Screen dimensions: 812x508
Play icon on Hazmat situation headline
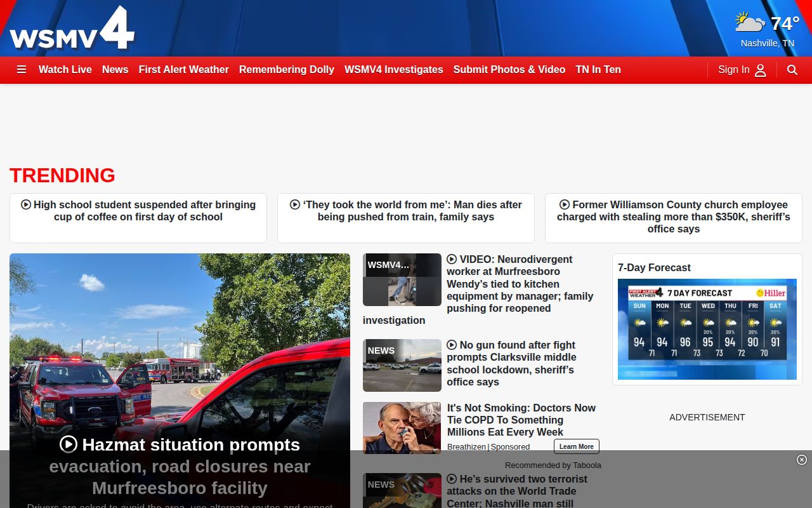tap(69, 444)
